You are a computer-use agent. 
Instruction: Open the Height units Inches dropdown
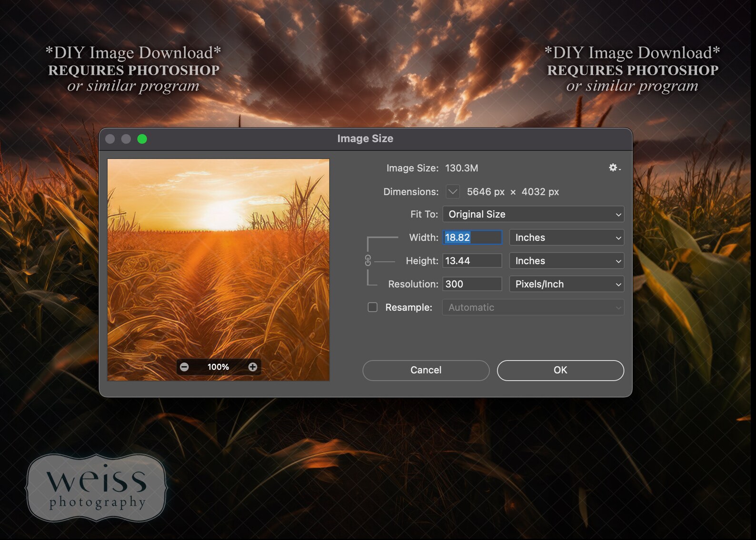pos(567,260)
